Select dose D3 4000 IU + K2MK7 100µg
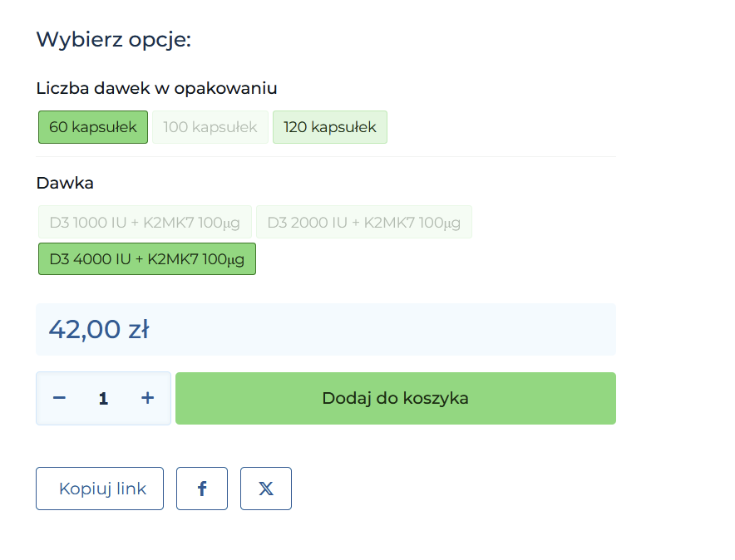 click(147, 258)
